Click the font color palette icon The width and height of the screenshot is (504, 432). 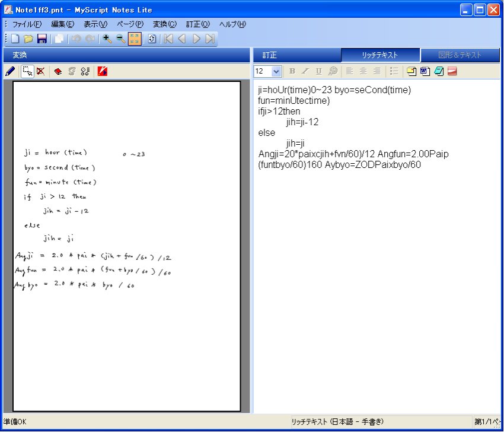tap(333, 72)
